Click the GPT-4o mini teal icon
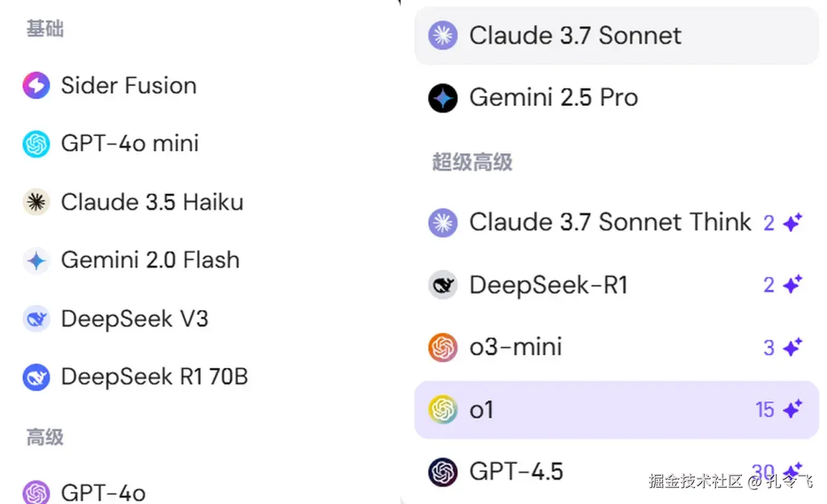827x504 pixels. click(x=36, y=144)
